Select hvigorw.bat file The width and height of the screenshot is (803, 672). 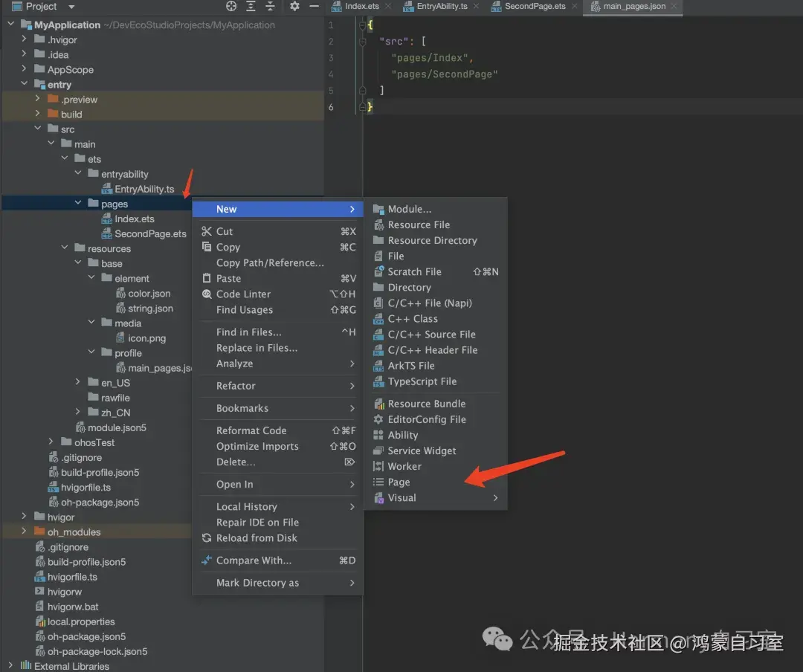pos(67,607)
